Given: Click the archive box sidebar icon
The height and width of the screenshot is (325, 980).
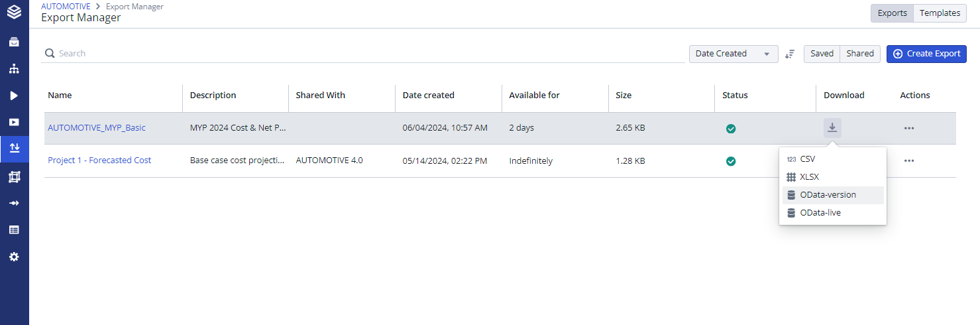Looking at the screenshot, I should pyautogui.click(x=14, y=42).
